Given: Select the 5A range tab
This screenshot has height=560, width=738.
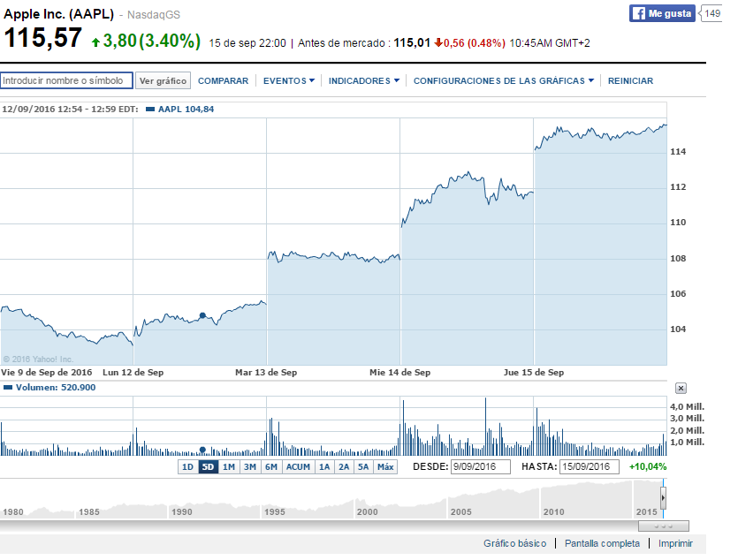Looking at the screenshot, I should [x=363, y=467].
